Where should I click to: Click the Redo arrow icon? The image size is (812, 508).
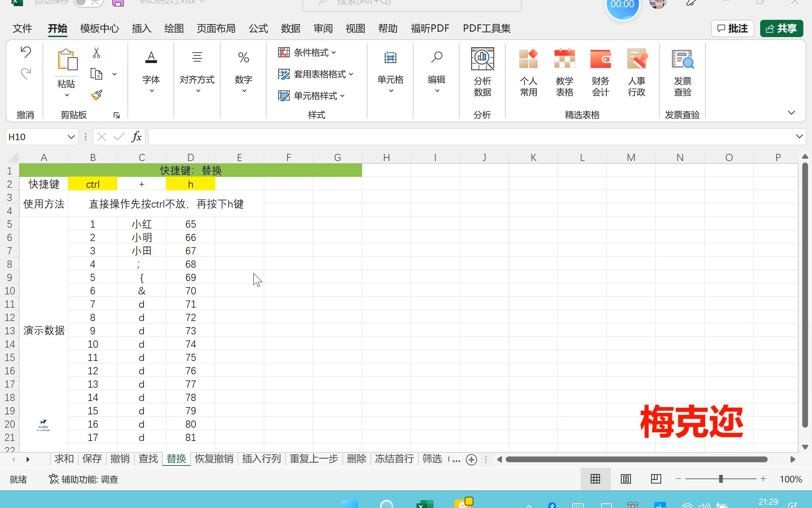click(x=26, y=73)
